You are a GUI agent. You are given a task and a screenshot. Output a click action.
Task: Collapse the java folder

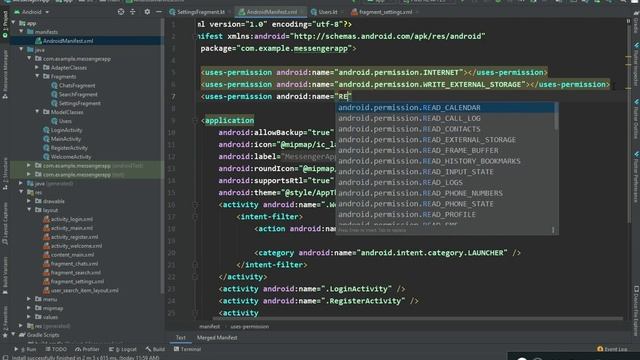point(21,49)
